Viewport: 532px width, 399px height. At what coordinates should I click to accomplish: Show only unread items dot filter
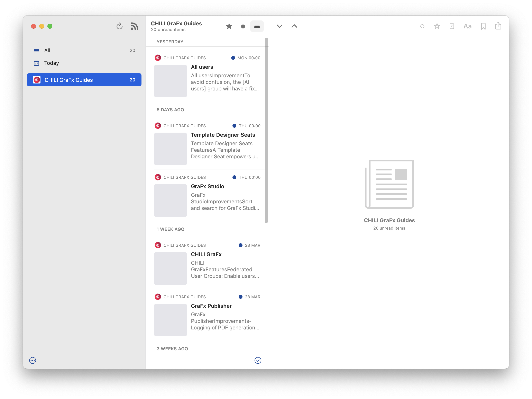point(243,26)
